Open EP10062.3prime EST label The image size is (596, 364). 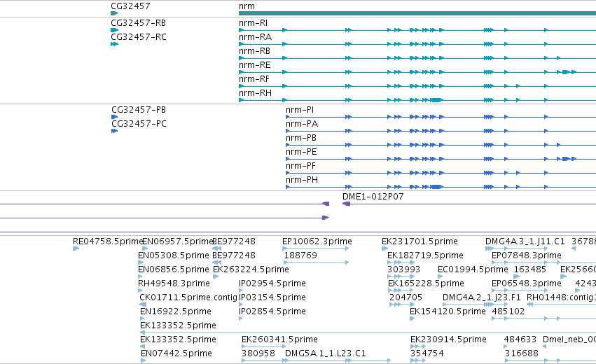317,241
